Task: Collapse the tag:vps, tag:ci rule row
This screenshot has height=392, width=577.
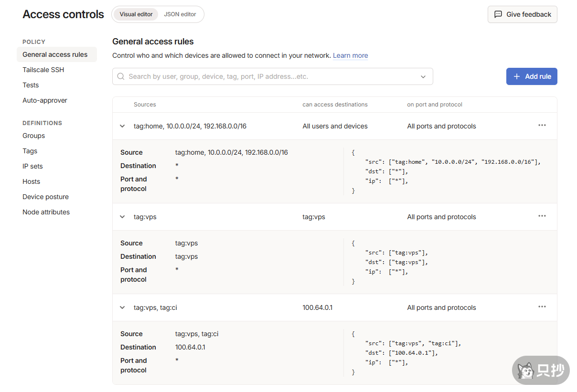Action: (122, 307)
